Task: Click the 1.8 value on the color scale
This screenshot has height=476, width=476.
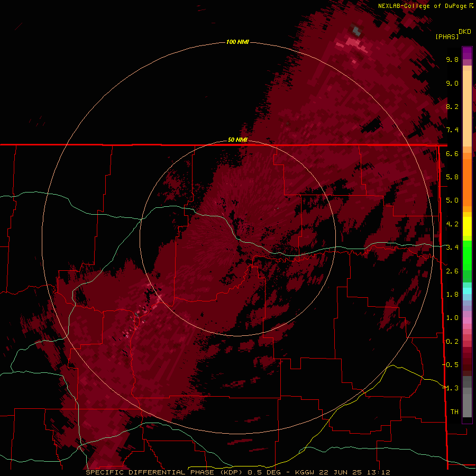Action: tap(452, 295)
